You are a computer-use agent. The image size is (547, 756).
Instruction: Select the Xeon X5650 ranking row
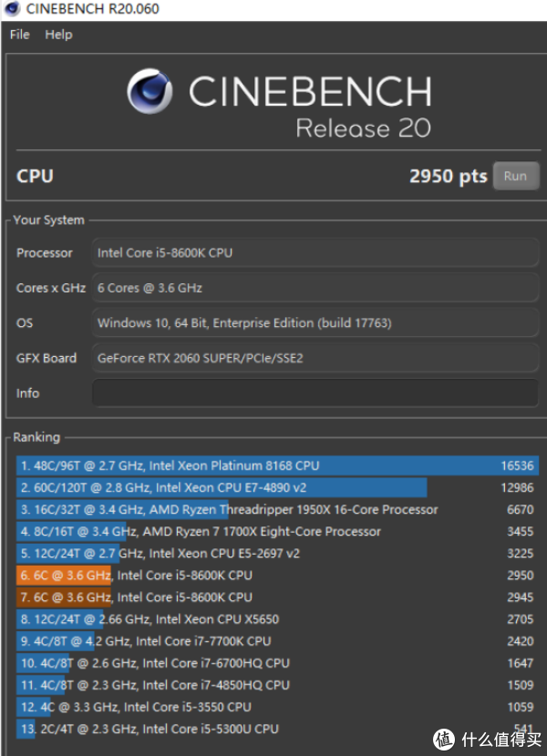pyautogui.click(x=278, y=619)
